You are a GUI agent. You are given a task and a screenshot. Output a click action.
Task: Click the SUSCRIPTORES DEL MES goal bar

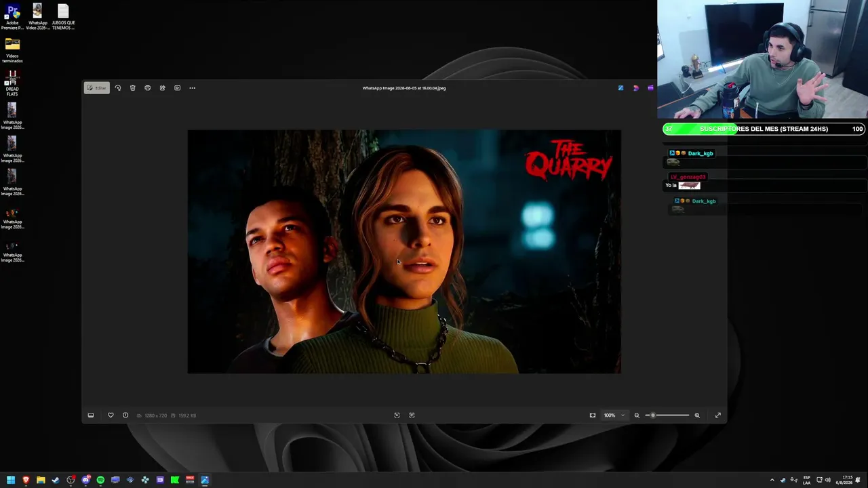(x=764, y=129)
